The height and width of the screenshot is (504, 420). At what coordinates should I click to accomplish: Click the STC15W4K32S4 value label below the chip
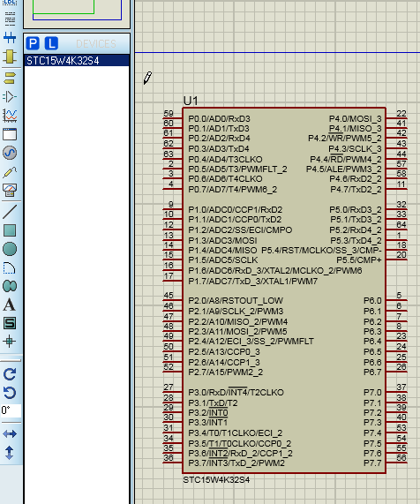point(216,480)
